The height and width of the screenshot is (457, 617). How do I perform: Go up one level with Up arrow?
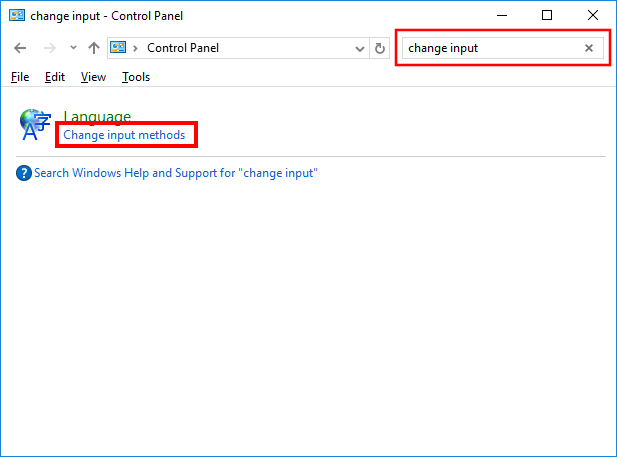(x=93, y=48)
